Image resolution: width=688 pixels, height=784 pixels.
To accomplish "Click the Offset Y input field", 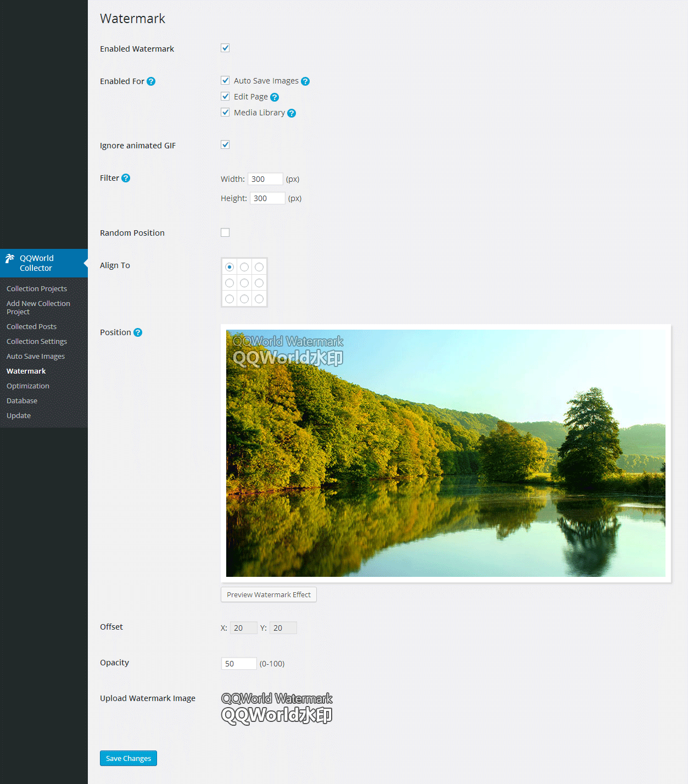I will click(283, 628).
